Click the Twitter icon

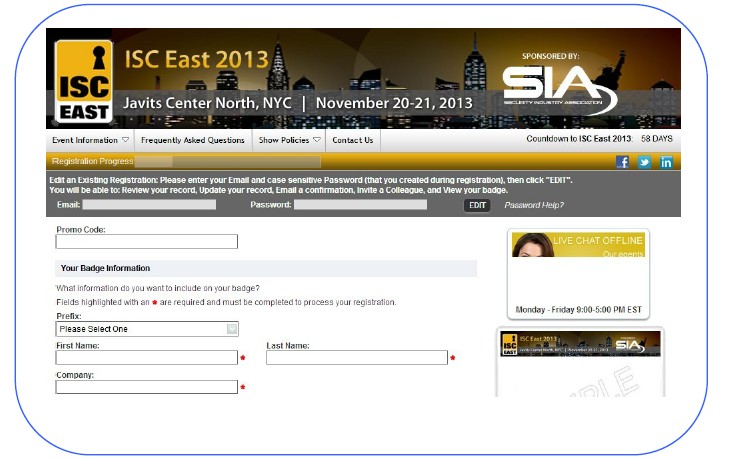coord(644,162)
